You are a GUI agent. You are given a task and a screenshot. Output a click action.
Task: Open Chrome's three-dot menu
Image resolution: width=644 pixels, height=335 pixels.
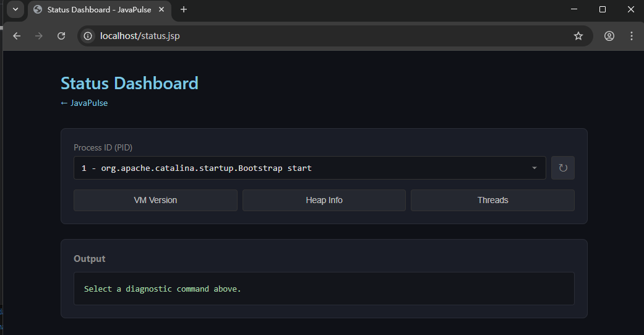coord(631,36)
